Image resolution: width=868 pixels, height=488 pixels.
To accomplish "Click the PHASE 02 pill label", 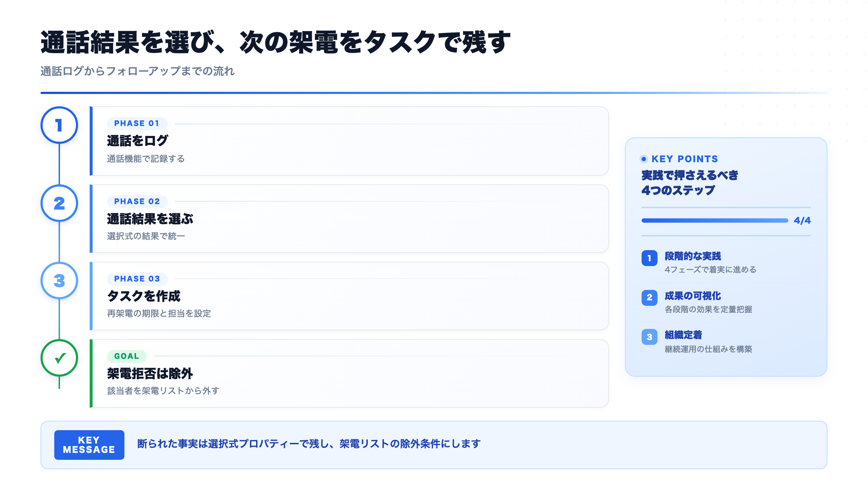I will point(137,201).
